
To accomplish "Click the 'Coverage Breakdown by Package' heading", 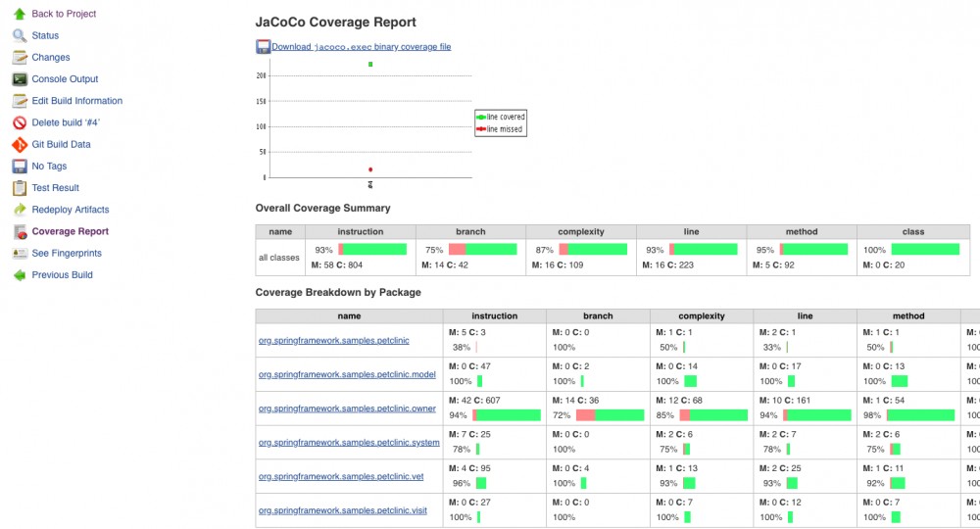I will tap(338, 292).
